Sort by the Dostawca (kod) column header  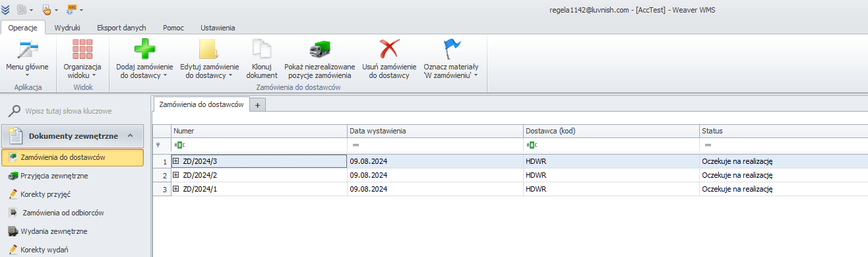[611, 131]
